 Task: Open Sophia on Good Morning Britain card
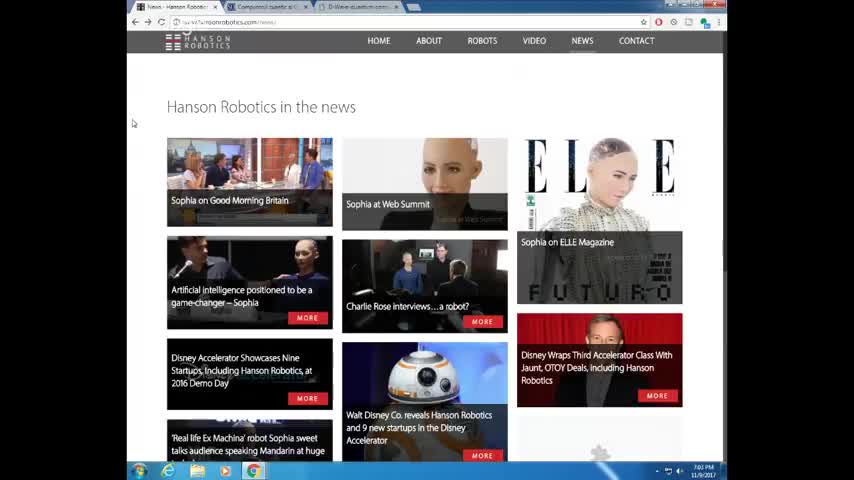pos(249,182)
